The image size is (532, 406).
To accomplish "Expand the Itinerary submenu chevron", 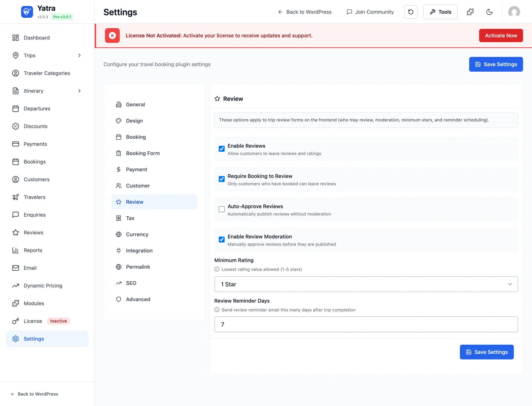I will (x=79, y=91).
